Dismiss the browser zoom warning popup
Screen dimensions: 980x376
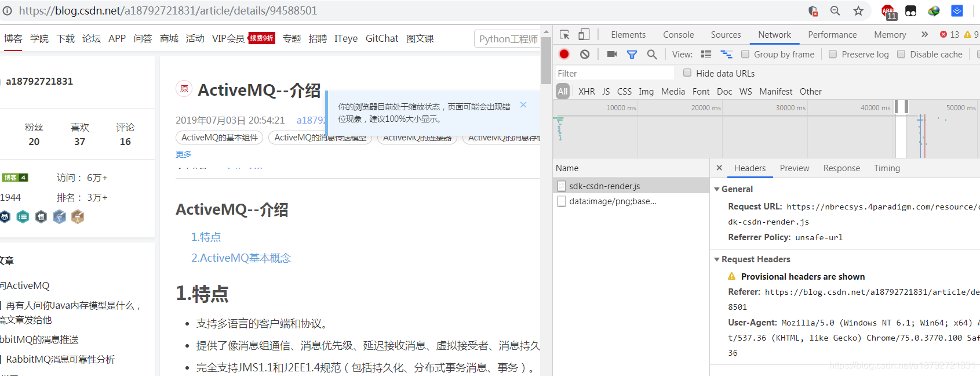click(523, 105)
